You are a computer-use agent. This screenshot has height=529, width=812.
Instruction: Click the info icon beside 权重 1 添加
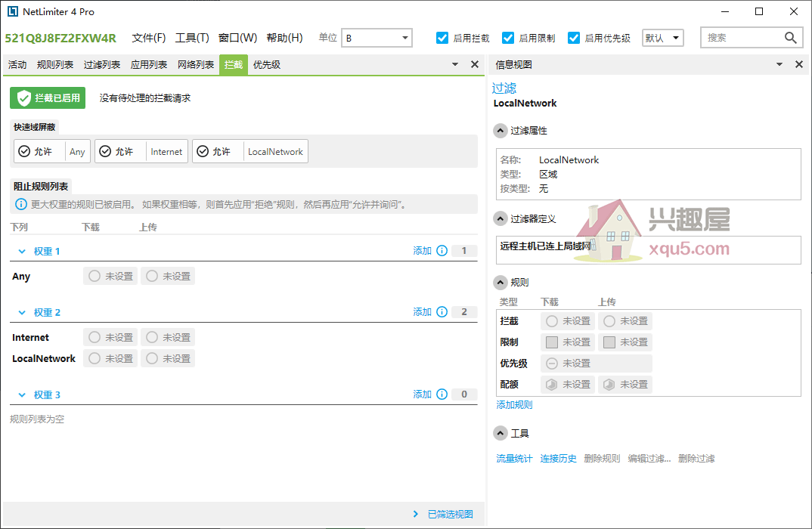pyautogui.click(x=442, y=251)
